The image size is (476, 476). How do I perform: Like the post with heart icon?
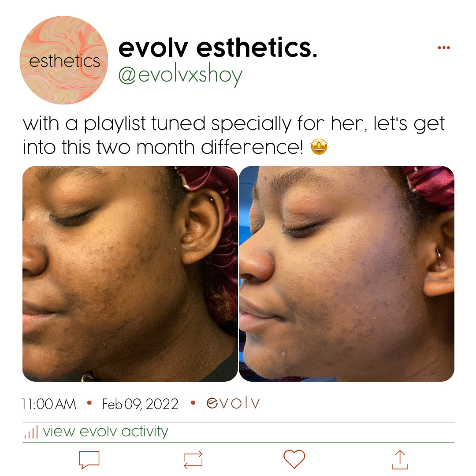tap(294, 459)
